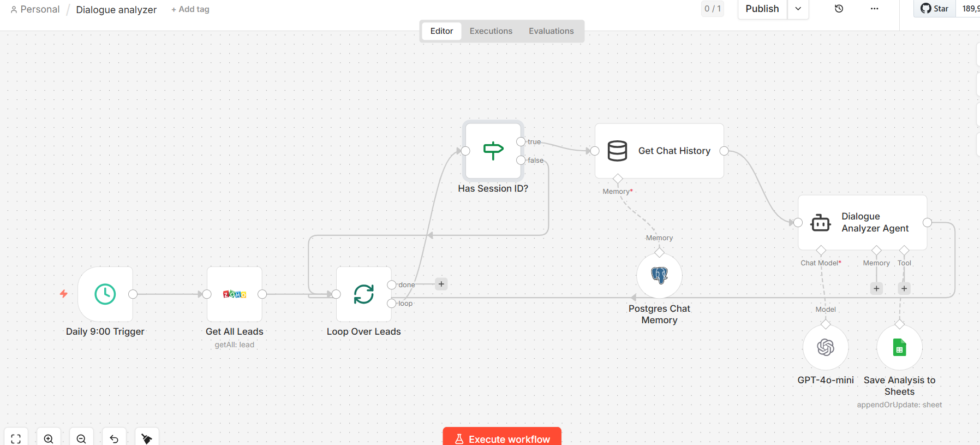
Task: Expand the Publish dropdown arrow
Action: click(x=798, y=9)
